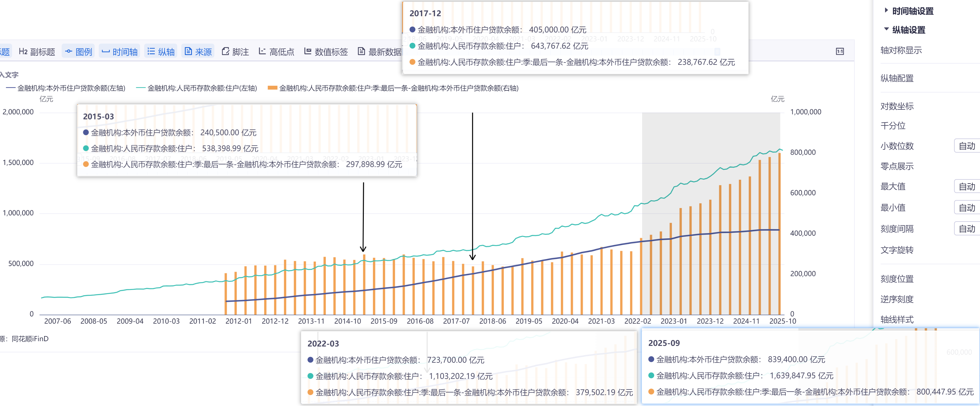The height and width of the screenshot is (406, 980).
Task: Click the 纵轴配置 settings label
Action: click(x=897, y=78)
